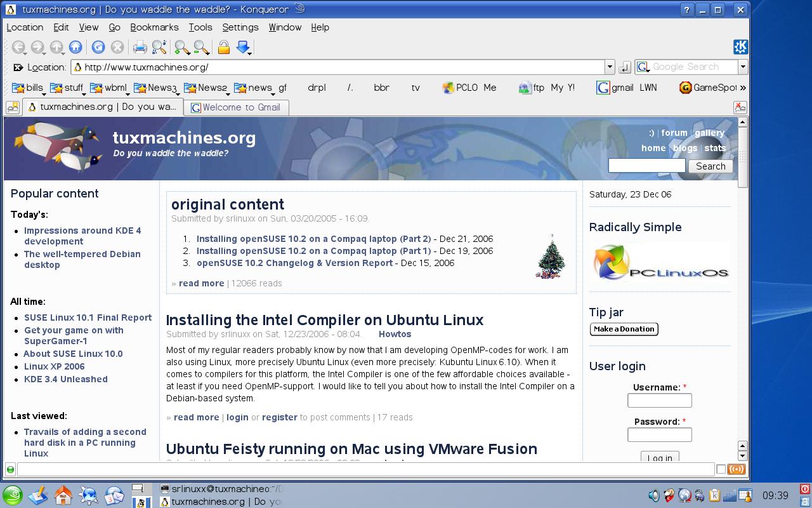Click the Username input field

(x=660, y=400)
